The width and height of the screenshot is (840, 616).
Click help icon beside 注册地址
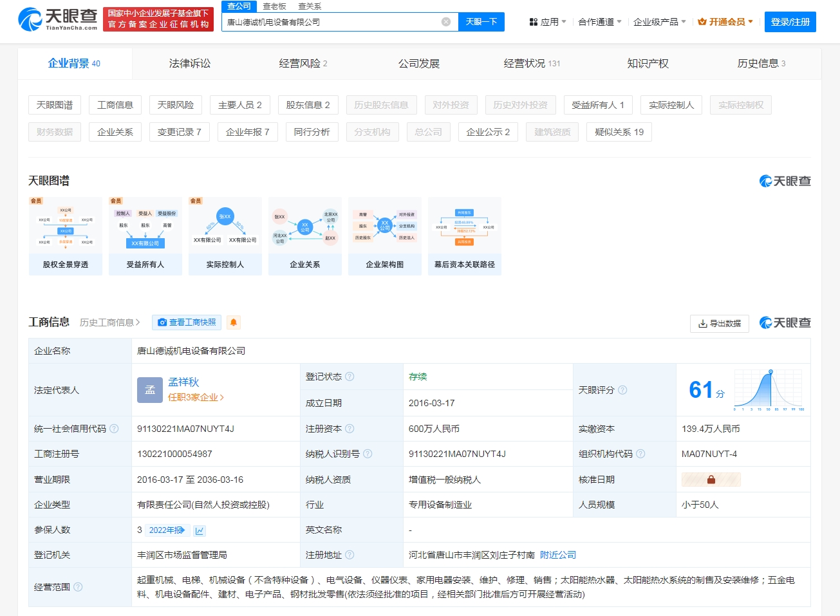coord(350,555)
